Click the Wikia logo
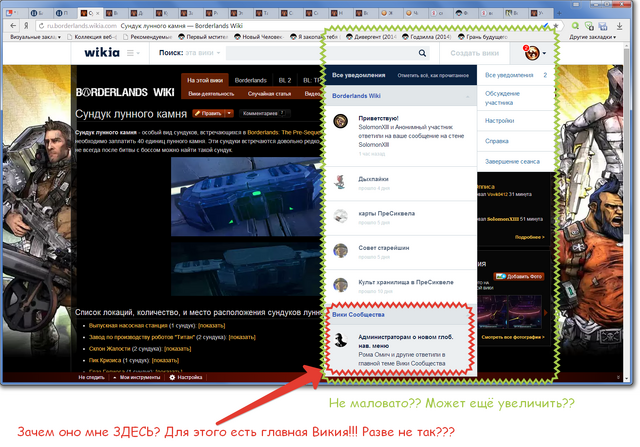640x447 pixels. 102,53
